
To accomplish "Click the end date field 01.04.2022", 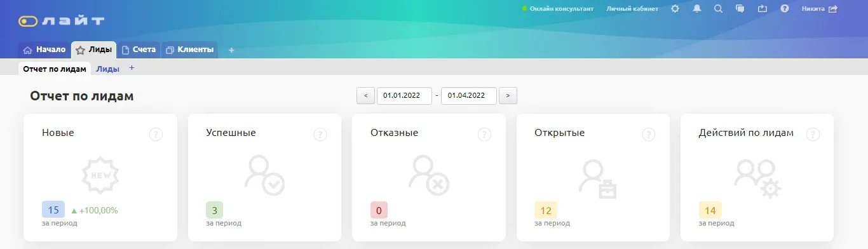I will [x=469, y=96].
